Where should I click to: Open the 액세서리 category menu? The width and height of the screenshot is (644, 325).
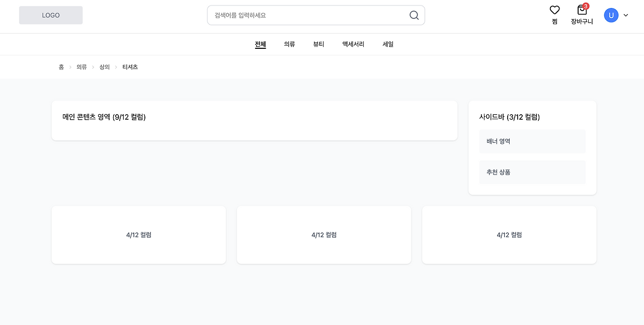353,44
